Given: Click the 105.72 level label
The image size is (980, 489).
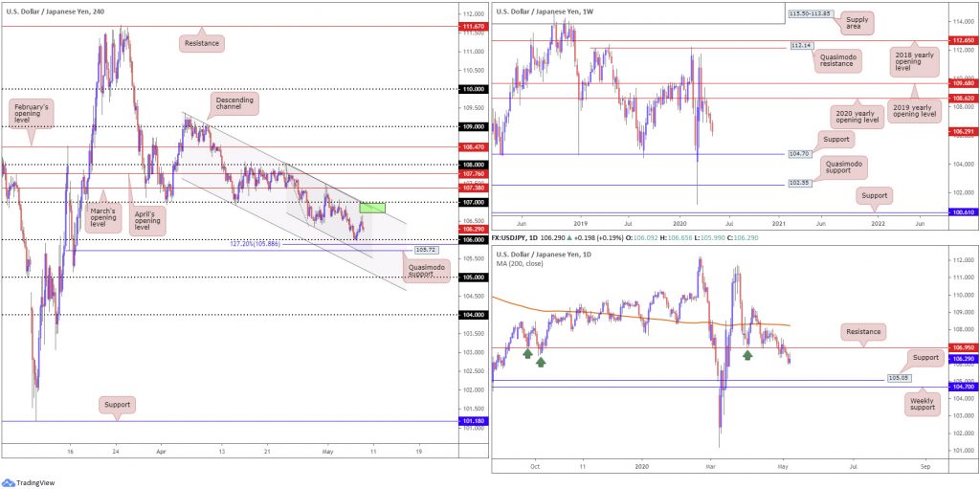Looking at the screenshot, I should (424, 250).
